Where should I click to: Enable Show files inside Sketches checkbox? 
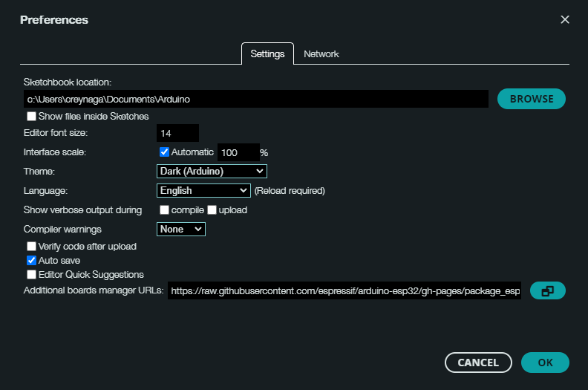(31, 117)
